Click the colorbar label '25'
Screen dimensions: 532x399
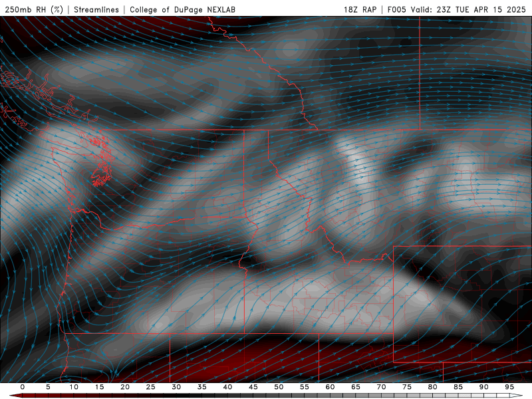click(151, 387)
